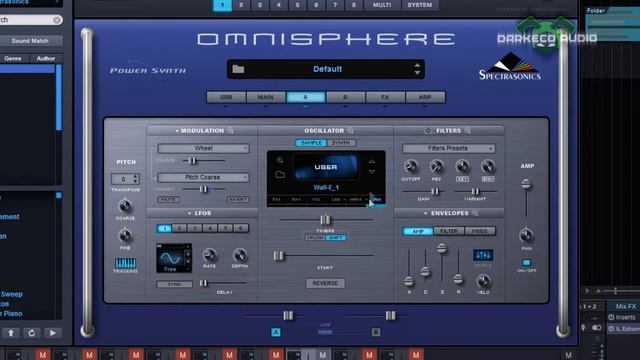
Task: Step to previous soundsource with up arrow
Action: (371, 162)
